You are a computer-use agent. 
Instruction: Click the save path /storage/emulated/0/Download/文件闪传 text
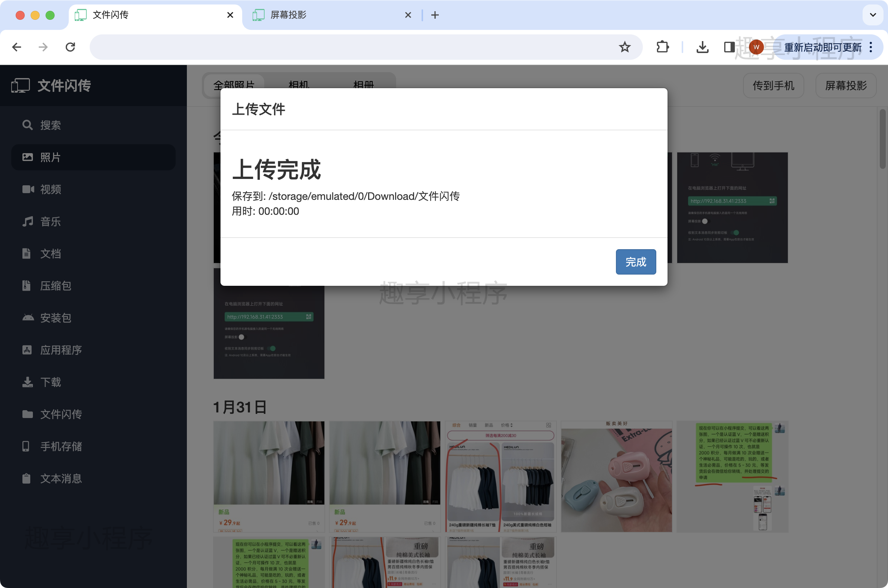click(364, 196)
